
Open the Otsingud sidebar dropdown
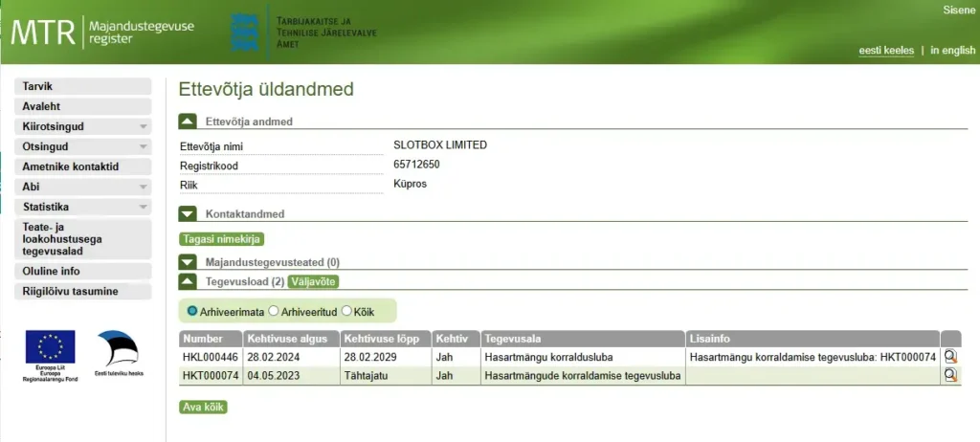(83, 146)
